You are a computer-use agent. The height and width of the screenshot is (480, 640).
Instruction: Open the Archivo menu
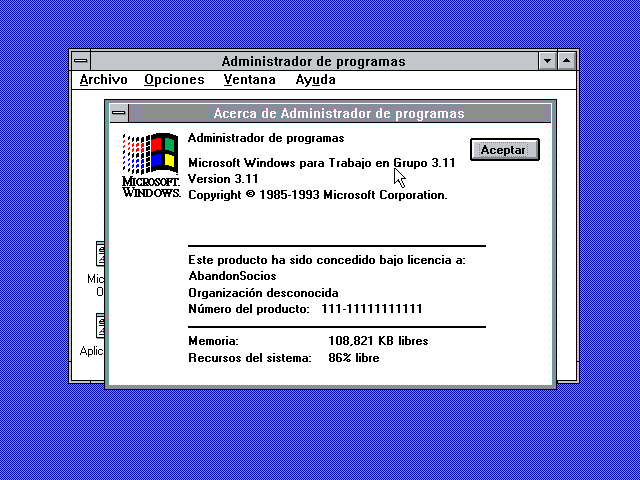coord(104,80)
